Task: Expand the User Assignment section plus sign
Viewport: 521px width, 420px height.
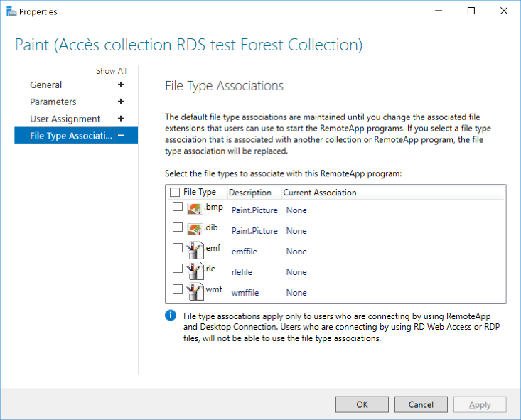Action: [x=121, y=119]
